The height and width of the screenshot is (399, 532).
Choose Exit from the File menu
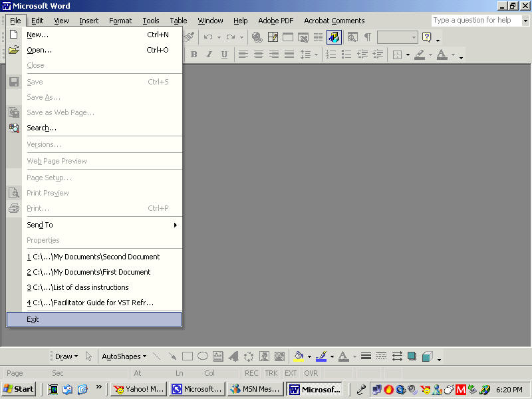click(94, 319)
